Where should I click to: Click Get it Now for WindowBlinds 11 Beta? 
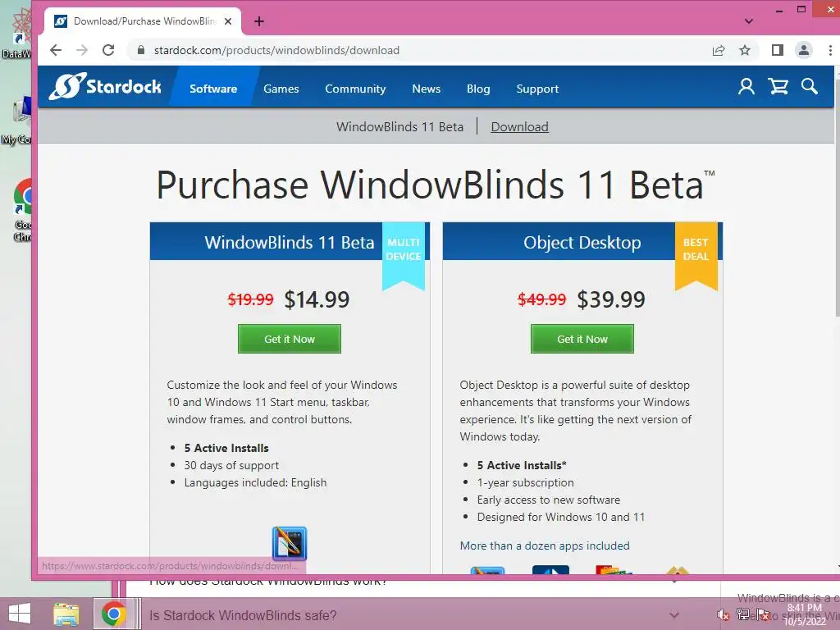(290, 339)
